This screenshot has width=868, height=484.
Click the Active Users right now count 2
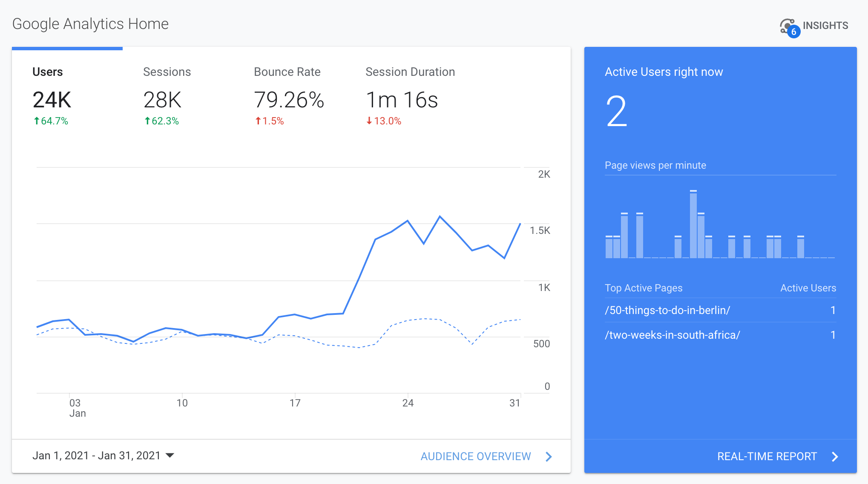617,112
